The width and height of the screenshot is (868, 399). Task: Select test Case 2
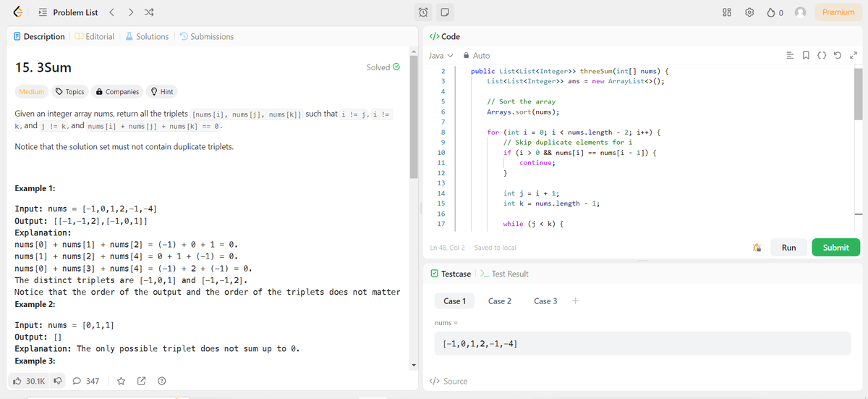[x=500, y=301]
